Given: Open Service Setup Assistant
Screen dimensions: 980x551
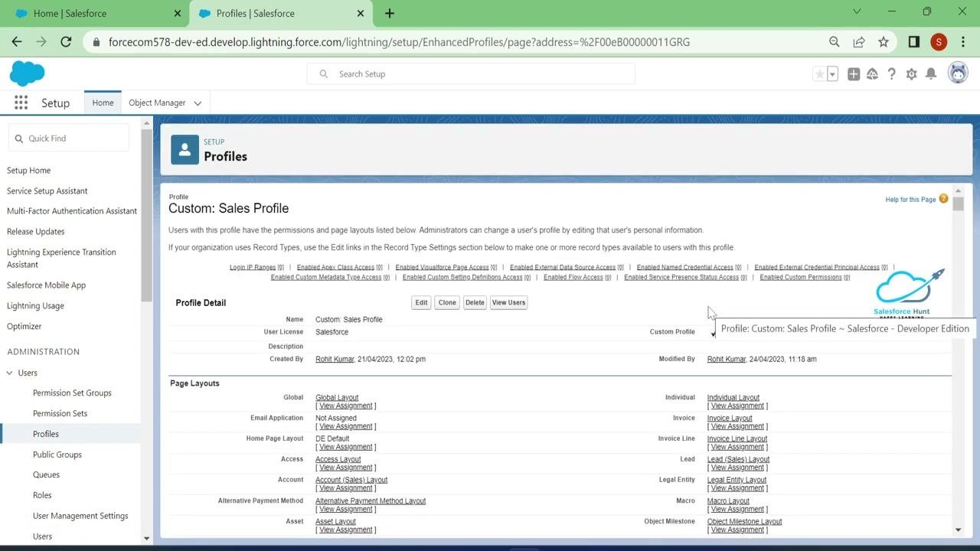Looking at the screenshot, I should [47, 191].
